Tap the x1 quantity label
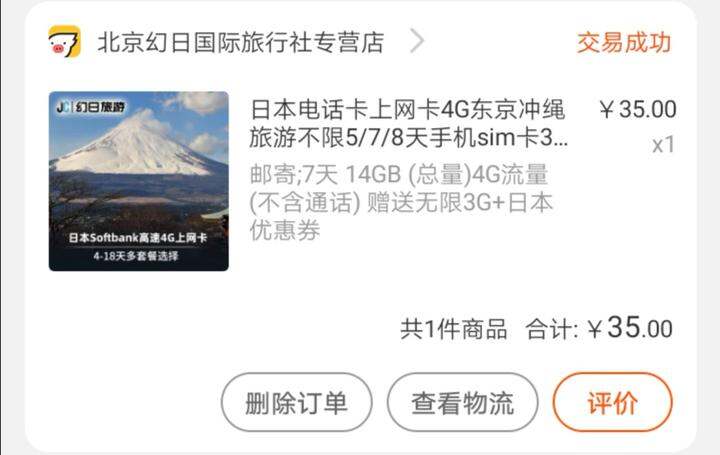This screenshot has width=720, height=455. 663,145
